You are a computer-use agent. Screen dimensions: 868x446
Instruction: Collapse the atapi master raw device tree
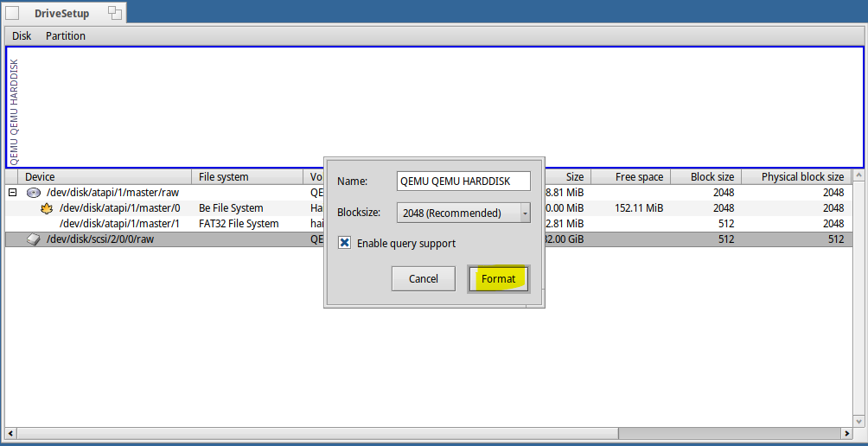[x=12, y=193]
